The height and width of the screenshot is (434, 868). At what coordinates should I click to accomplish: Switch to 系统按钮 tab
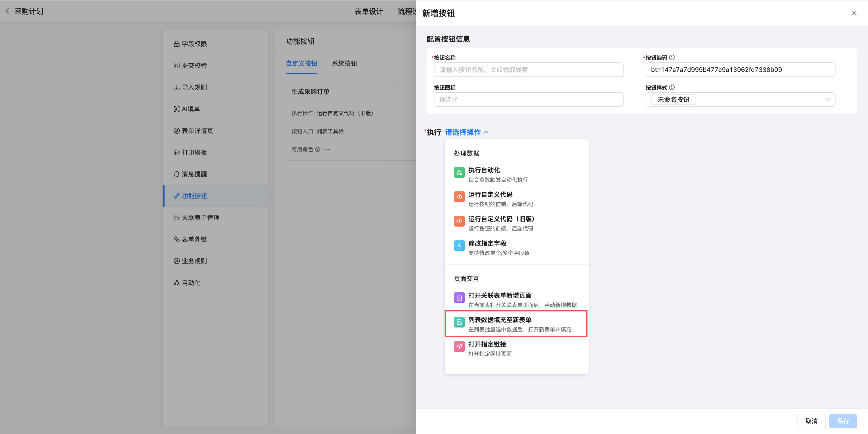344,63
